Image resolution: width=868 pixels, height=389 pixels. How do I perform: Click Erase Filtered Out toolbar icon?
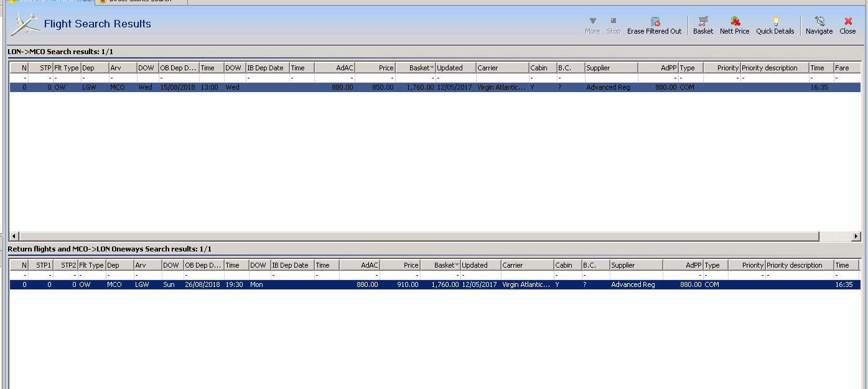655,21
